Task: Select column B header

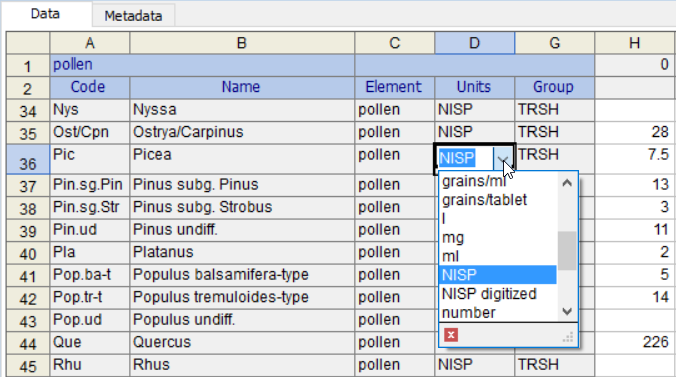Action: click(242, 43)
